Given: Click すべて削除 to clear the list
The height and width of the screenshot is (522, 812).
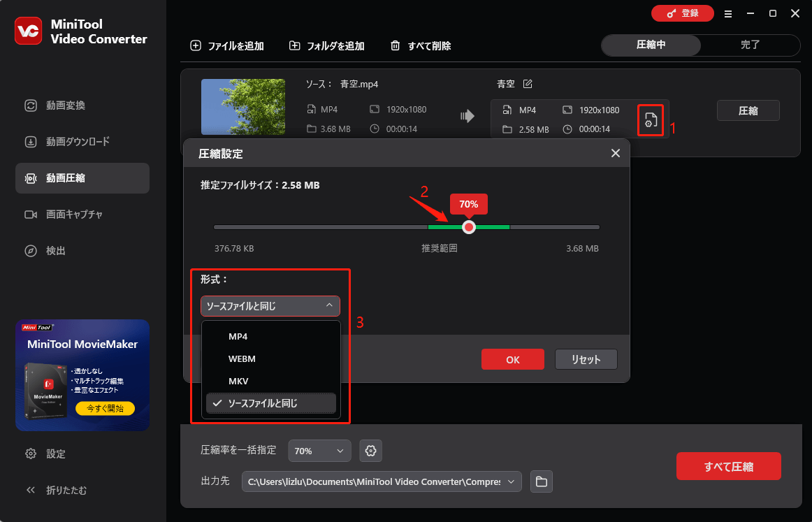Looking at the screenshot, I should click(421, 46).
